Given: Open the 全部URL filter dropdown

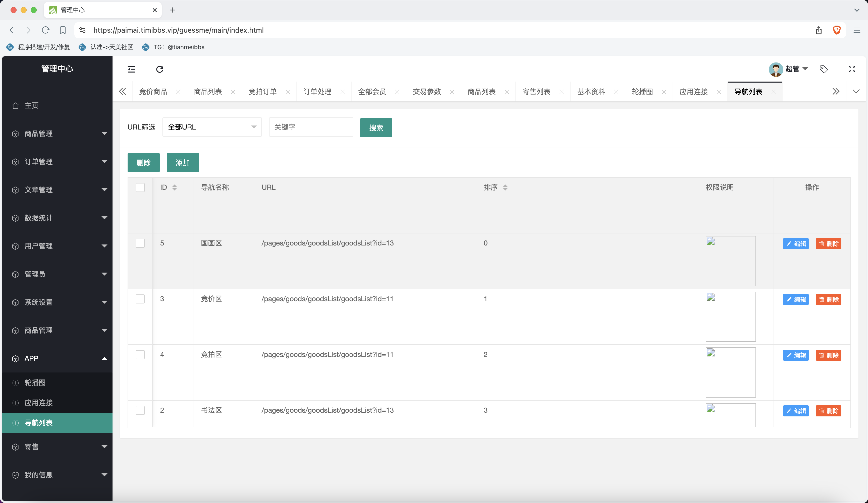Looking at the screenshot, I should [x=212, y=127].
